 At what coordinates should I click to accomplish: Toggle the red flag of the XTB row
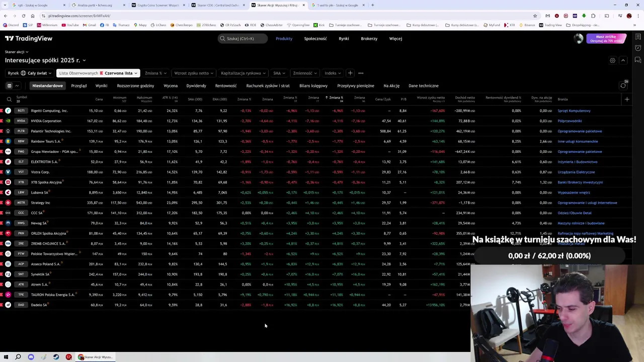[2, 182]
